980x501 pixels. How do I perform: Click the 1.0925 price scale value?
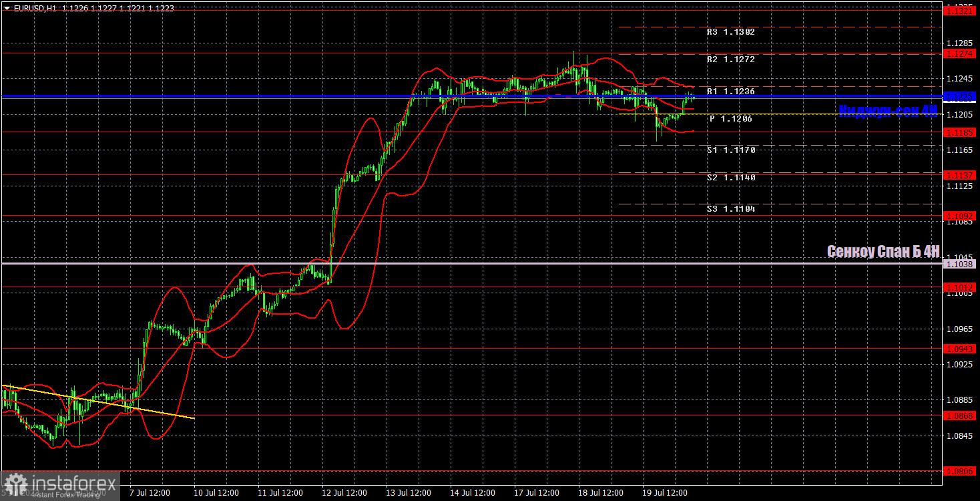coord(960,364)
